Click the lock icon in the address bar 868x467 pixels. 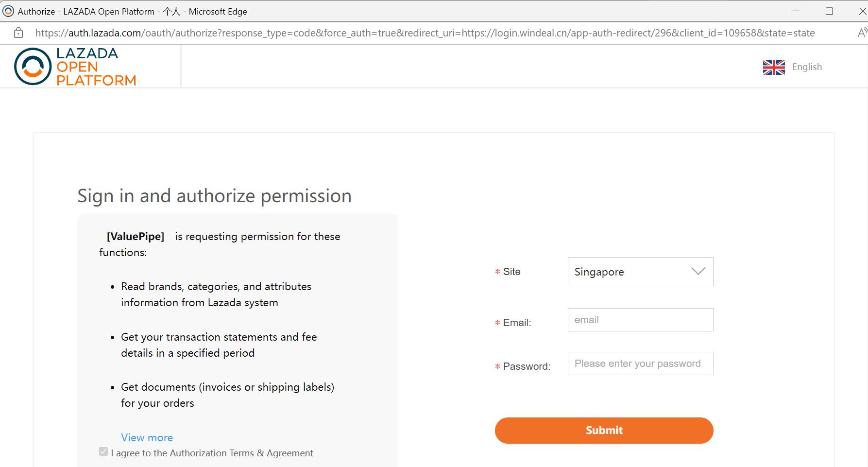(18, 33)
